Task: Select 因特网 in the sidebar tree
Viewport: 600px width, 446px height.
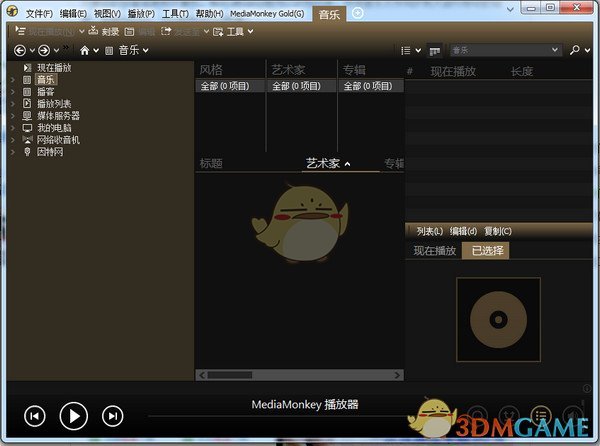Action: click(x=50, y=152)
